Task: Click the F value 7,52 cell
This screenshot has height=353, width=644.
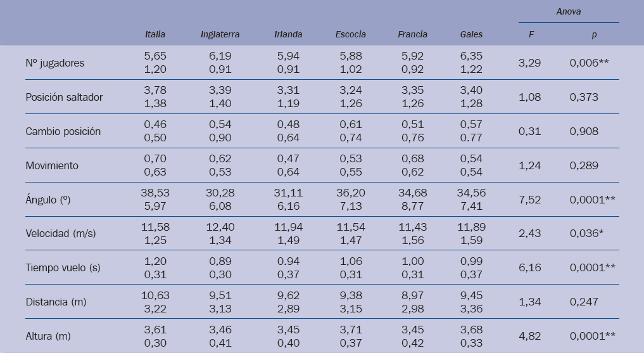Action: click(x=531, y=200)
